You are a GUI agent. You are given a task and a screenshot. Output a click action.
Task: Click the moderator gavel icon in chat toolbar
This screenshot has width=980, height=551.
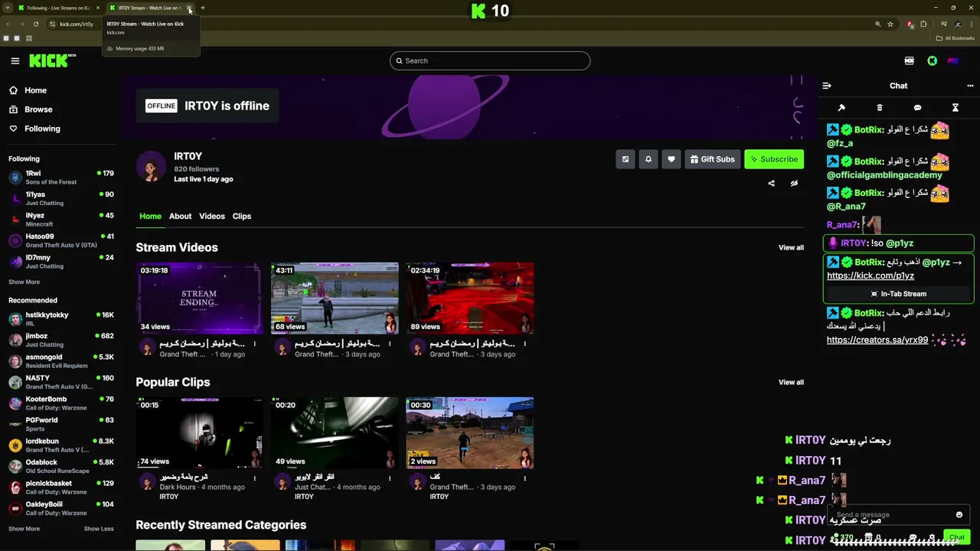point(841,108)
